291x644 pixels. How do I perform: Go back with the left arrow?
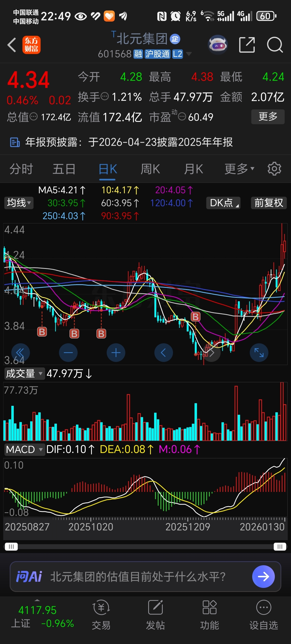(12, 45)
